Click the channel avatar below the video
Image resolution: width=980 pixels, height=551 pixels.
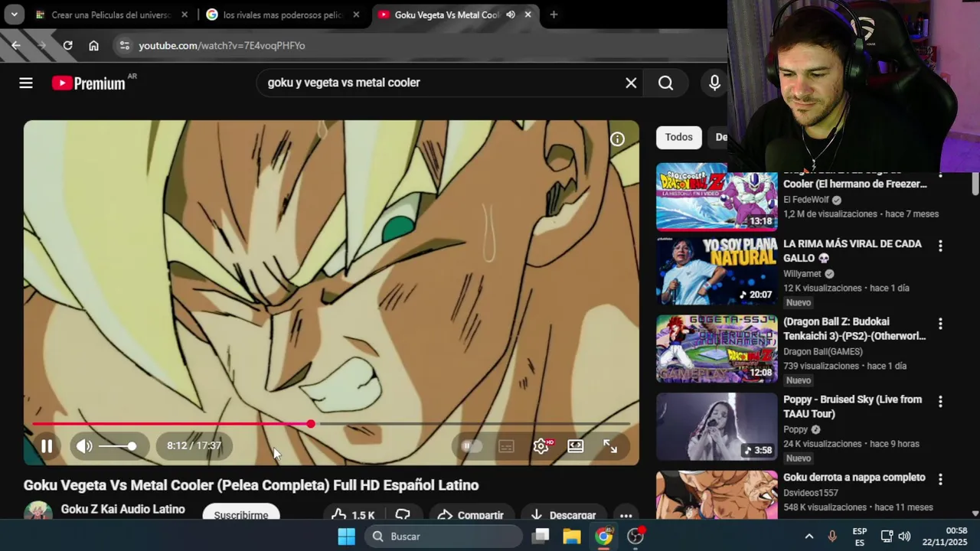click(38, 511)
